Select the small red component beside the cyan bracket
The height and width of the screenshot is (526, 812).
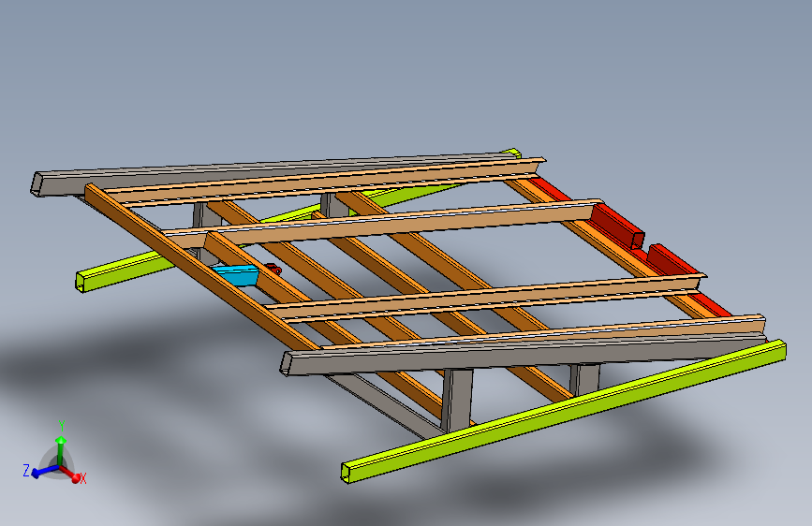(x=274, y=269)
